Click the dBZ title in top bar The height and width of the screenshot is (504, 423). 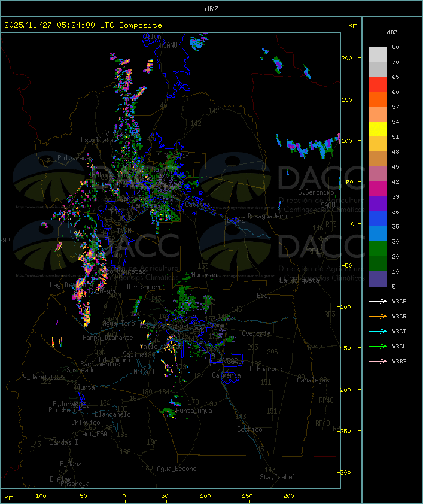212,9
